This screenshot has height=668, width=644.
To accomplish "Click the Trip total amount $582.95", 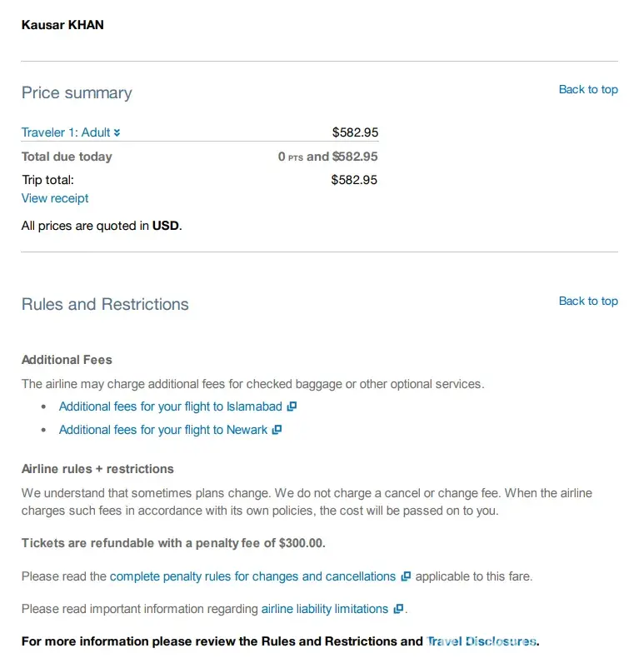I will pos(354,179).
